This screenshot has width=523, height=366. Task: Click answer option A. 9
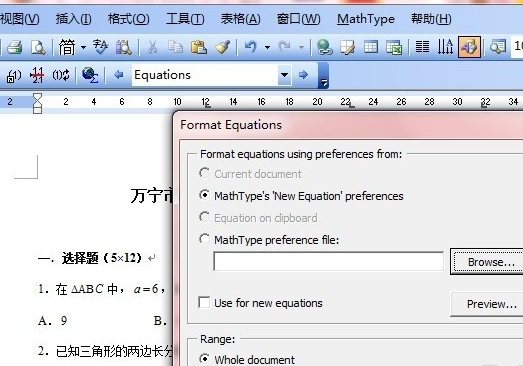53,321
